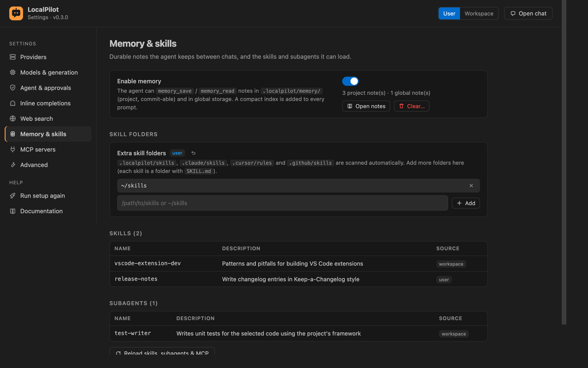Click the Advanced wrench icon
Screen dimensions: 588x368
pyautogui.click(x=13, y=165)
